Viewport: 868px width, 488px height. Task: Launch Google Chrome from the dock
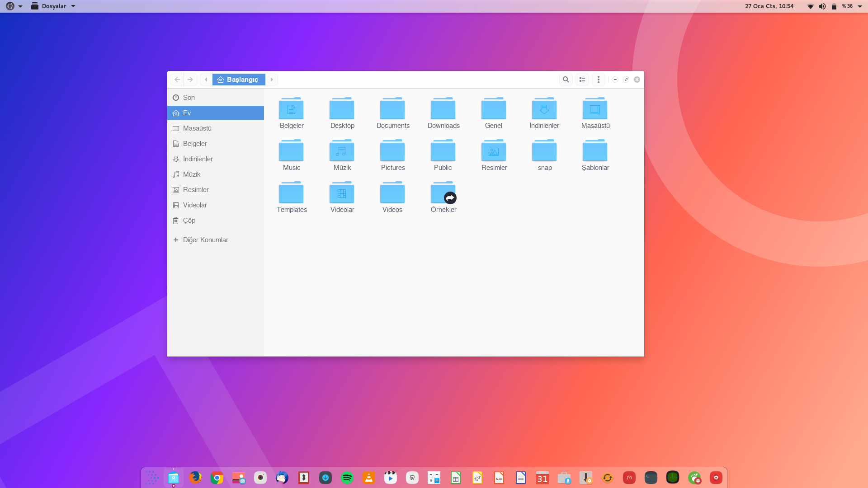(217, 478)
